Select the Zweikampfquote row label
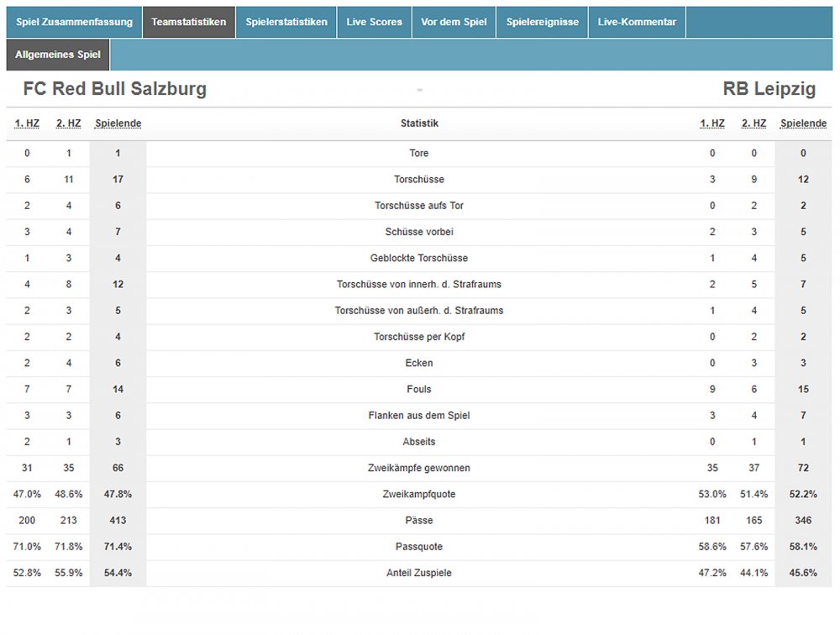Screen dimensions: 840x635 pos(419,495)
